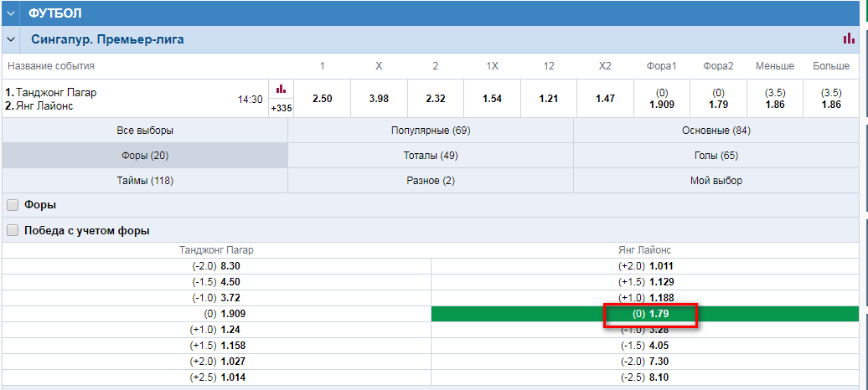Screen dimensions: 868x390
Task: Pick Танджонг Пагар (-2.0) 8.30 handicap
Action: (216, 266)
